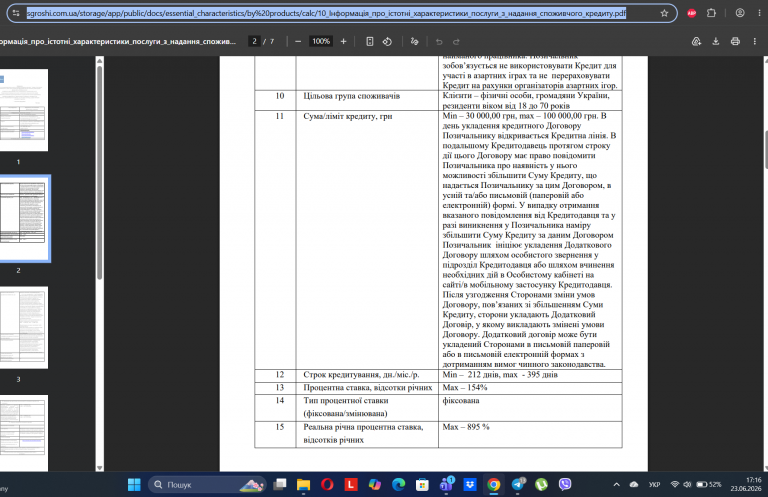Print the PDF document

click(x=735, y=42)
